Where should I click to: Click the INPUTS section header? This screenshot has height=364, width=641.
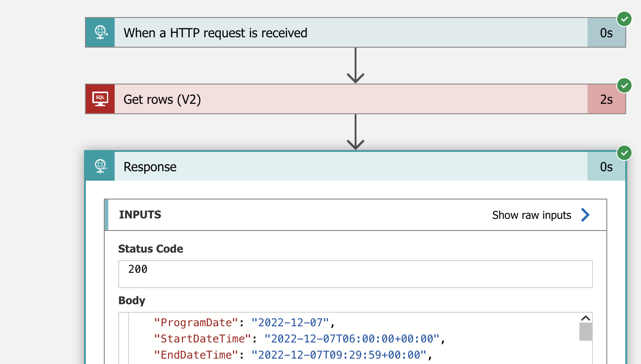pos(140,215)
